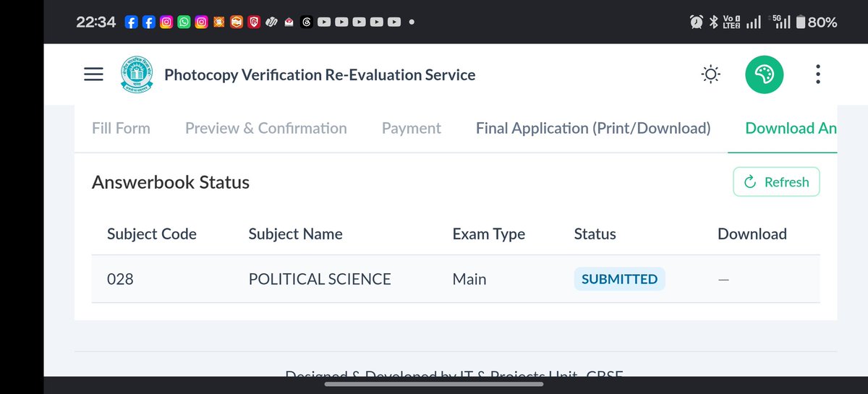Click the Answerbook Status heading
The width and height of the screenshot is (868, 394).
pyautogui.click(x=171, y=182)
